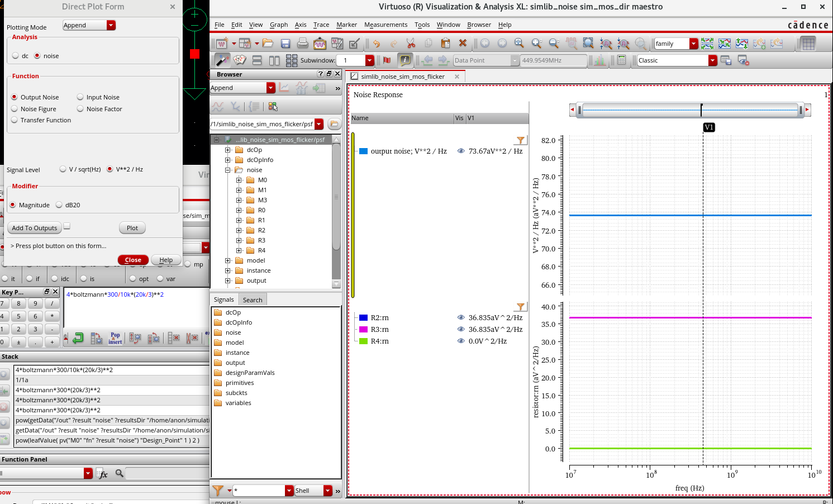Open the calculator icon in the toolbar
This screenshot has height=504, width=833.
tap(621, 60)
